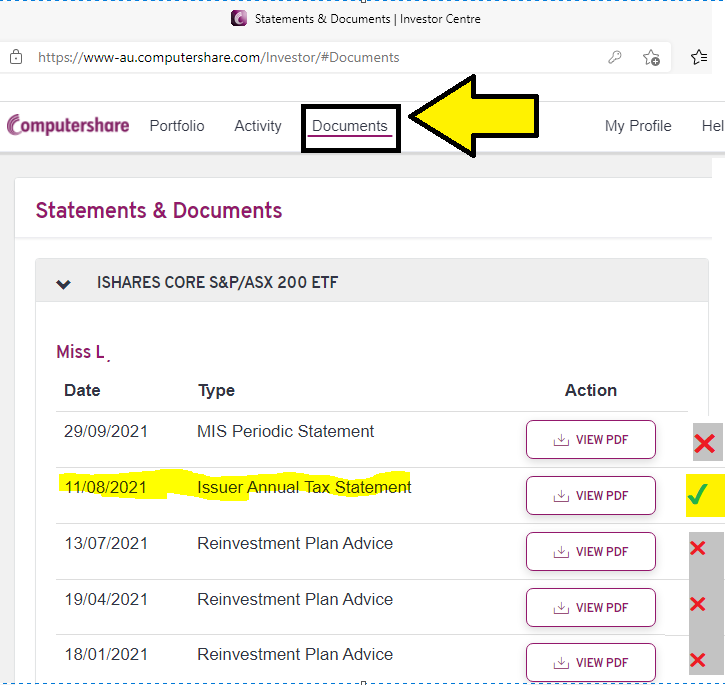View PDF for Issuer Annual Tax Statement
Viewport: 725px width, 685px height.
pos(590,495)
